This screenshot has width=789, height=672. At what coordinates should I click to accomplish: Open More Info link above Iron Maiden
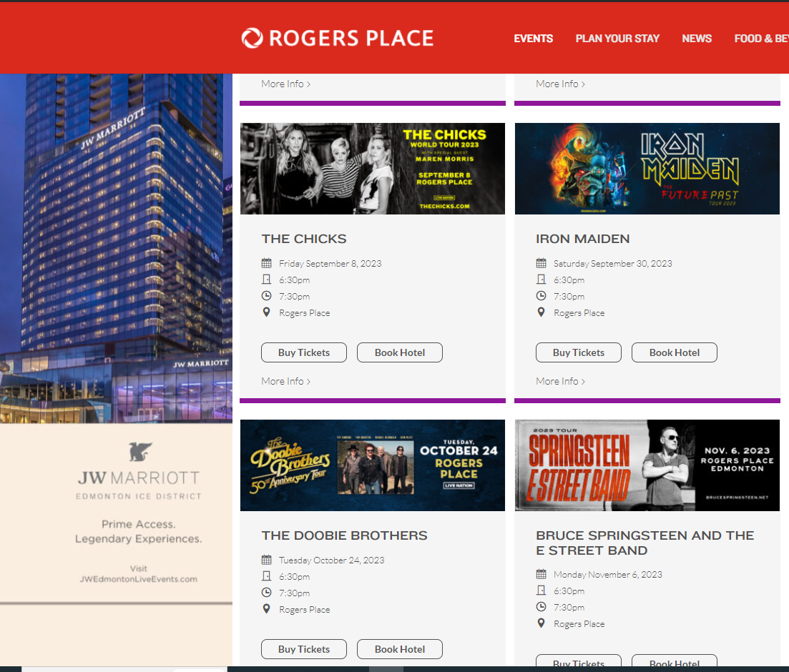pyautogui.click(x=560, y=84)
